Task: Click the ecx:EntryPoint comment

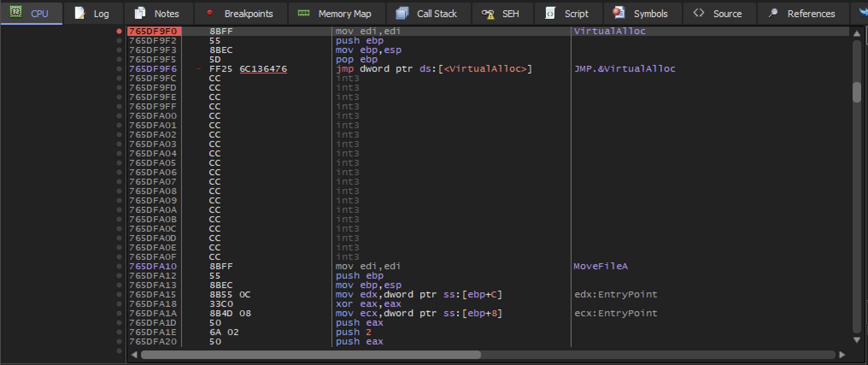Action: [616, 313]
